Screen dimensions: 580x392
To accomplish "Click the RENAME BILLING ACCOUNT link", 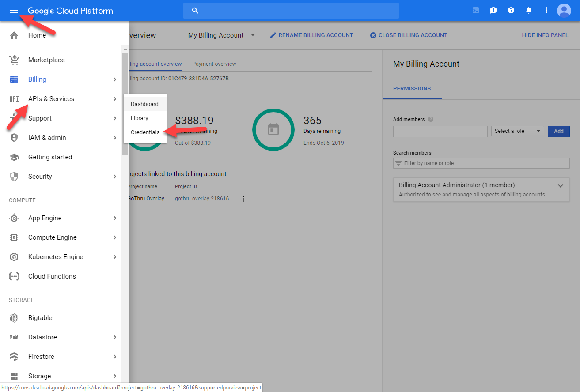I will tap(311, 35).
